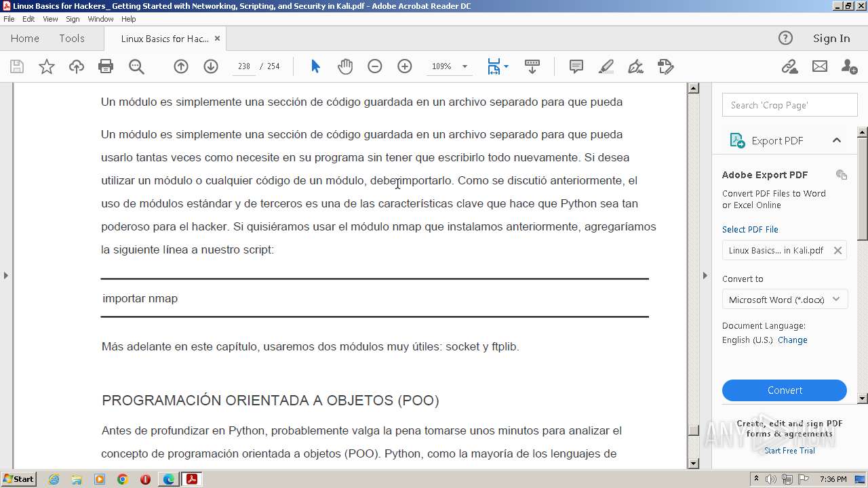Viewport: 868px width, 488px height.
Task: Click the page number input field
Action: [244, 66]
